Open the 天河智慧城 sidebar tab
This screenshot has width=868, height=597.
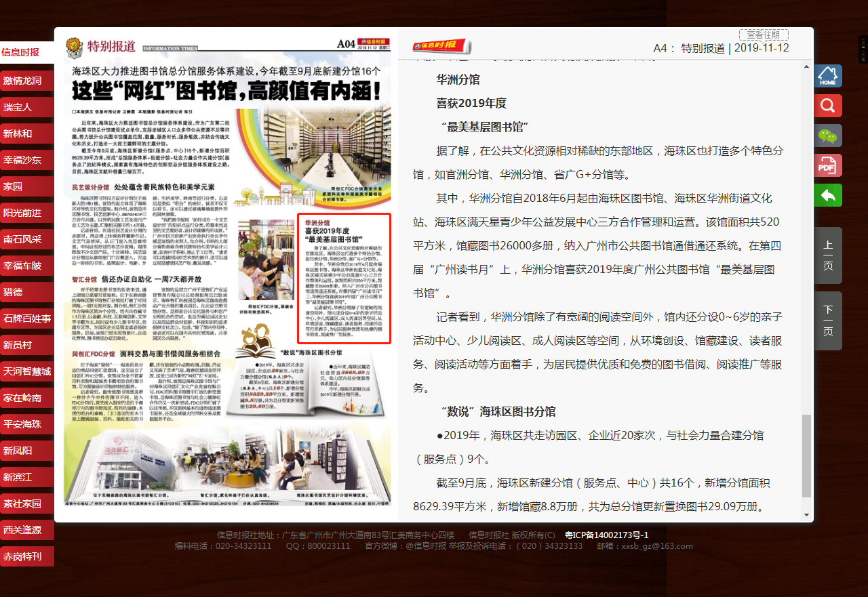click(27, 371)
